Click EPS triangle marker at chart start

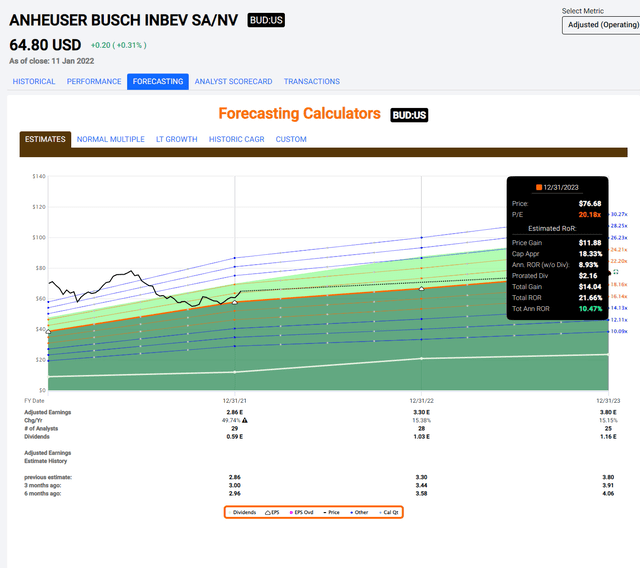pyautogui.click(x=49, y=332)
